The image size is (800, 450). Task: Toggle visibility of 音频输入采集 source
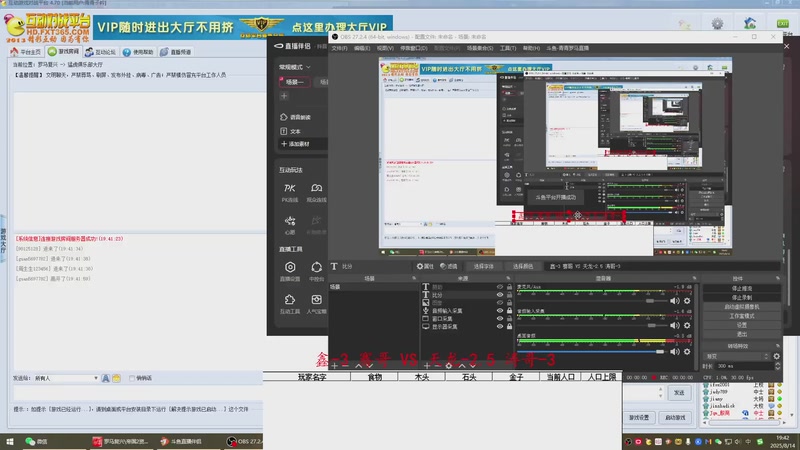coord(500,311)
